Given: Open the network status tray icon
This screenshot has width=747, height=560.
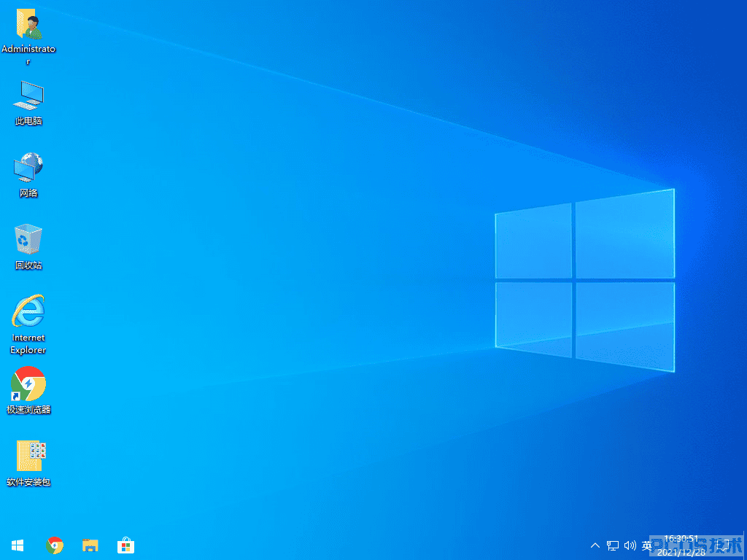Looking at the screenshot, I should tap(613, 545).
